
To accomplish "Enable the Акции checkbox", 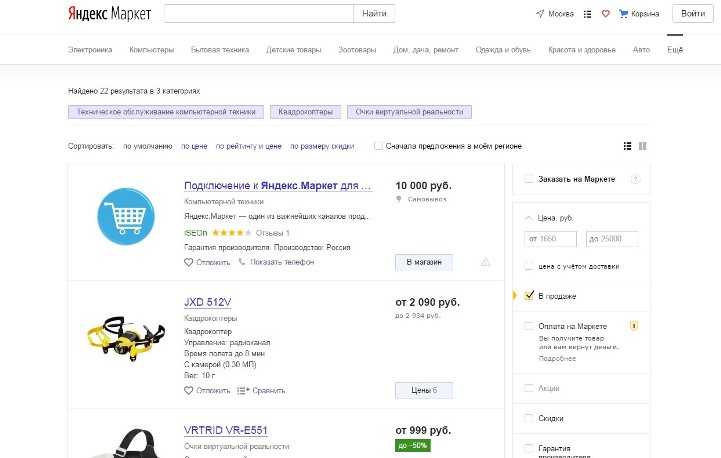I will (529, 388).
